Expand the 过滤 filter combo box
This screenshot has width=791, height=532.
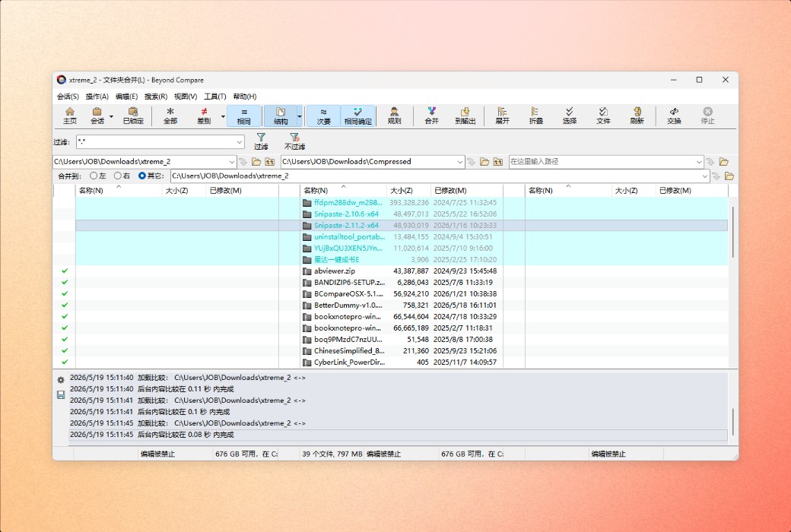point(240,142)
